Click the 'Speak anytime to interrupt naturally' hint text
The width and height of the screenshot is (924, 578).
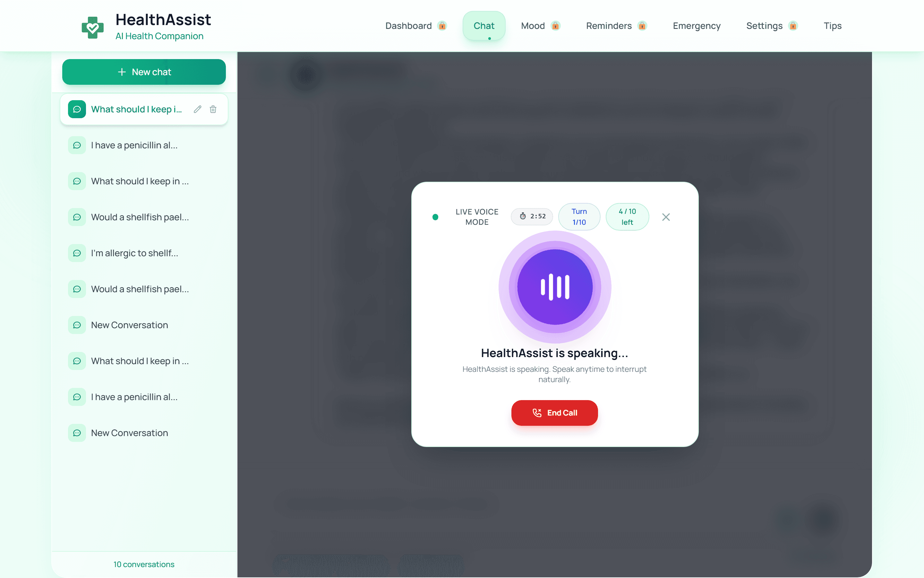point(554,374)
